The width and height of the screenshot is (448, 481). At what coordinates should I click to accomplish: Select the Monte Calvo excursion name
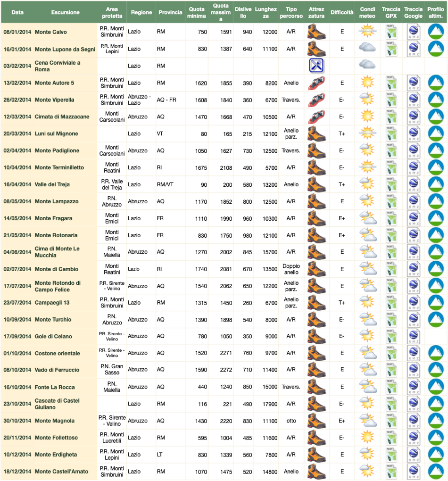coord(50,32)
